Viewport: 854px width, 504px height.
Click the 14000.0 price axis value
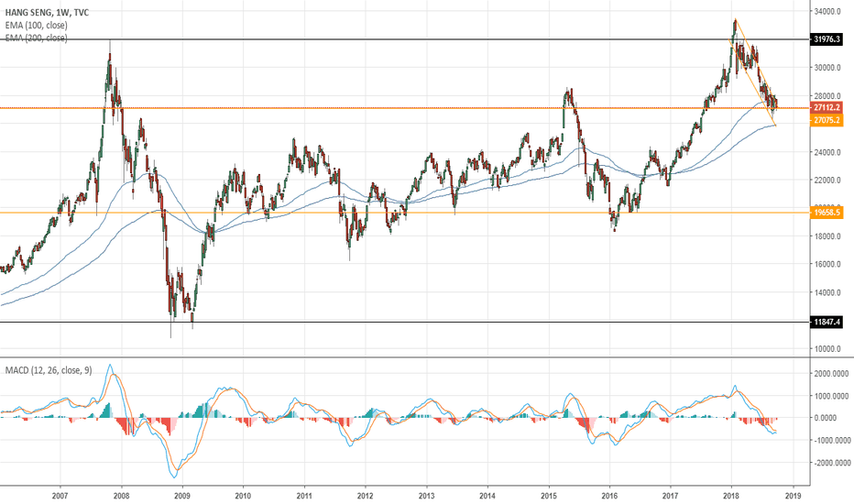[827, 292]
